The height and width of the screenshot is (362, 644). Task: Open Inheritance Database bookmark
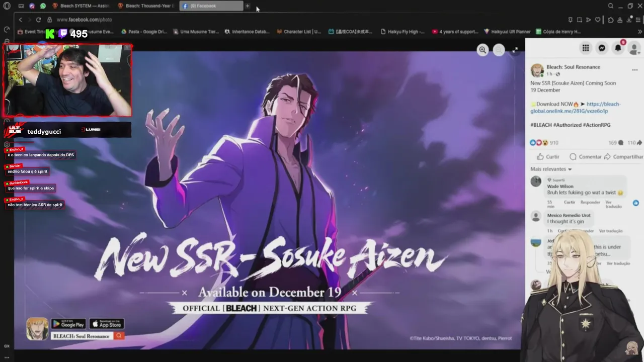(x=247, y=32)
